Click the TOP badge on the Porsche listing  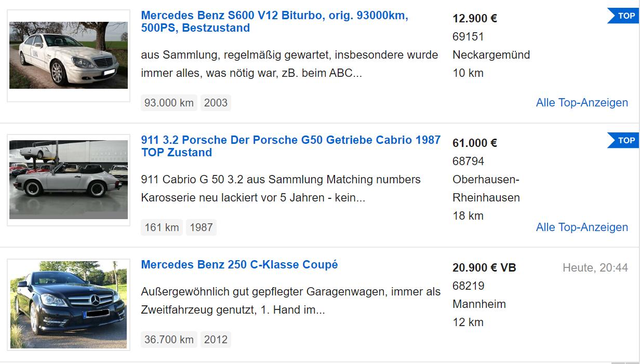coord(624,141)
